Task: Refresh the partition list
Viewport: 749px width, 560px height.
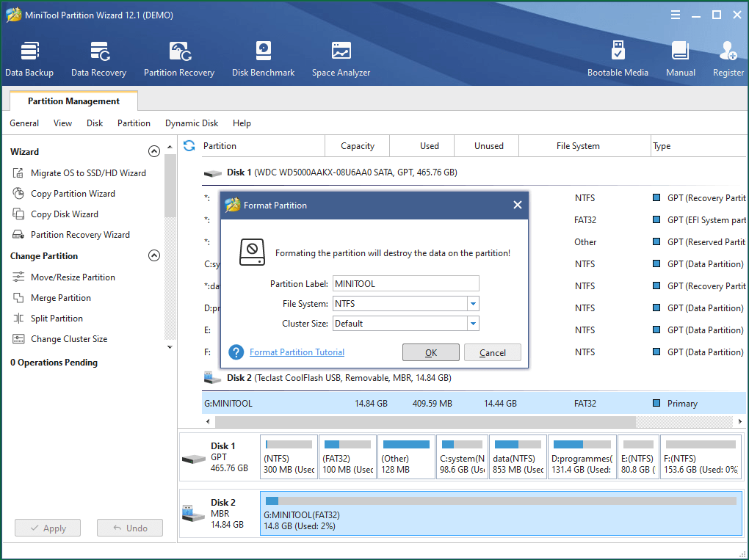Action: click(189, 145)
